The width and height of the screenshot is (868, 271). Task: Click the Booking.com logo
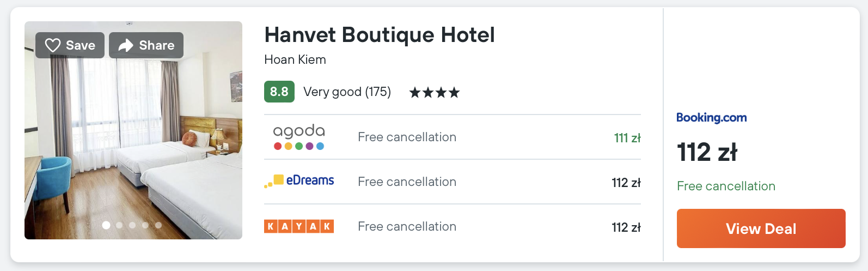click(x=711, y=118)
